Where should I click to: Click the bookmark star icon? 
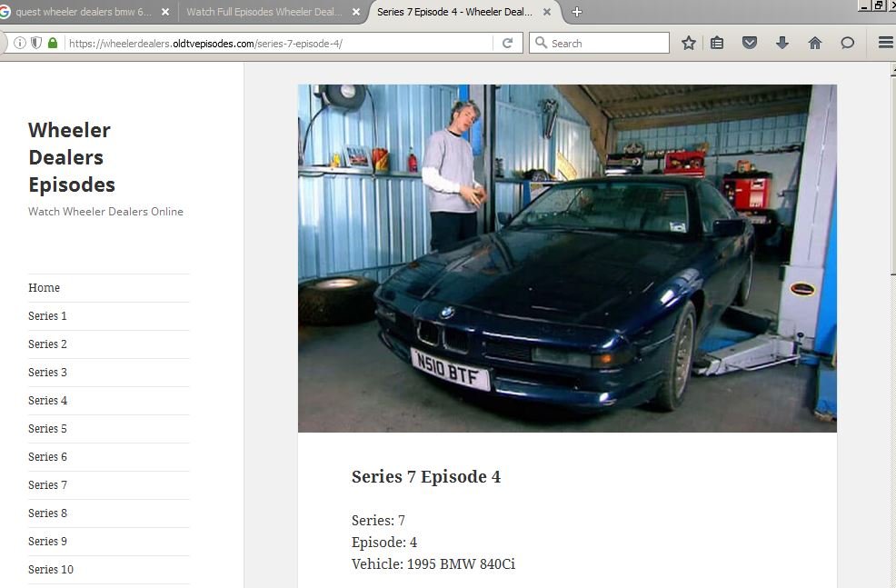click(689, 43)
